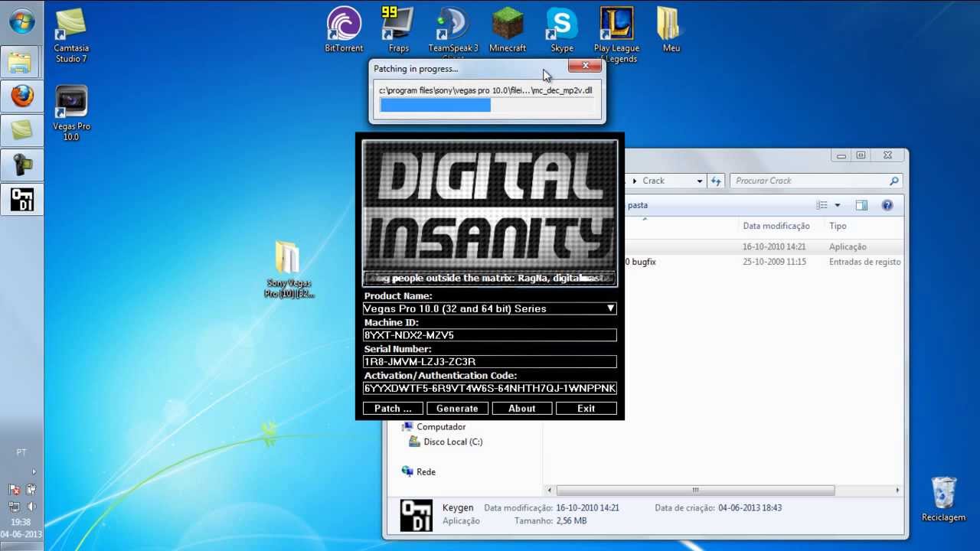
Task: Sort by the Data modificação column header
Action: 776,226
